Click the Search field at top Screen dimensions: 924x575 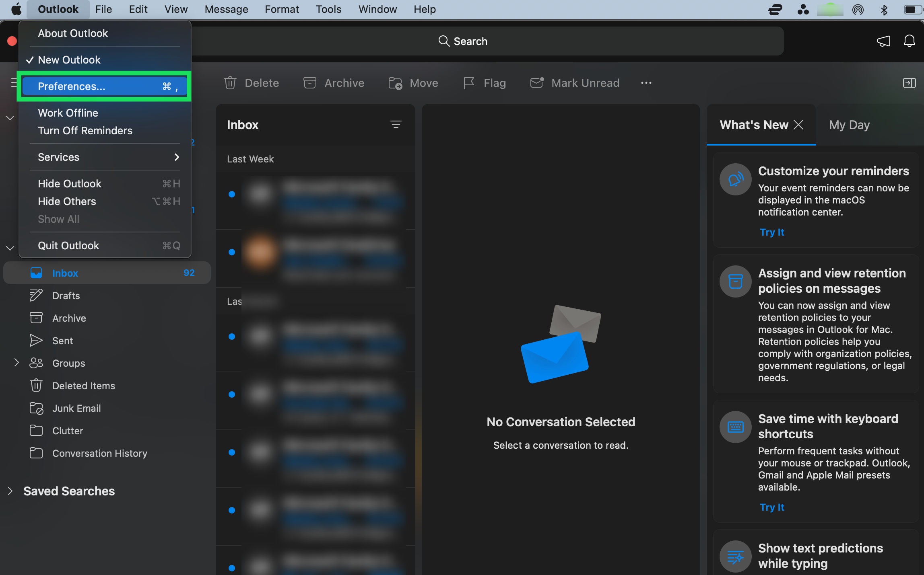point(463,41)
